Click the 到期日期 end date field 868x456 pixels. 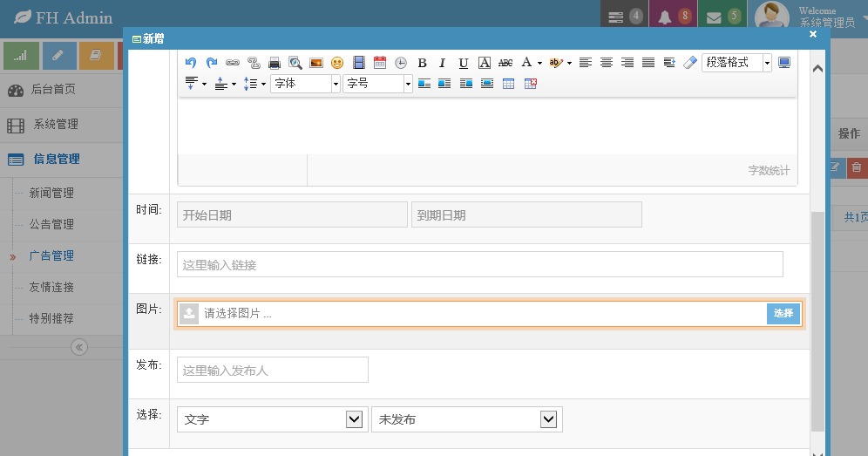pos(526,215)
